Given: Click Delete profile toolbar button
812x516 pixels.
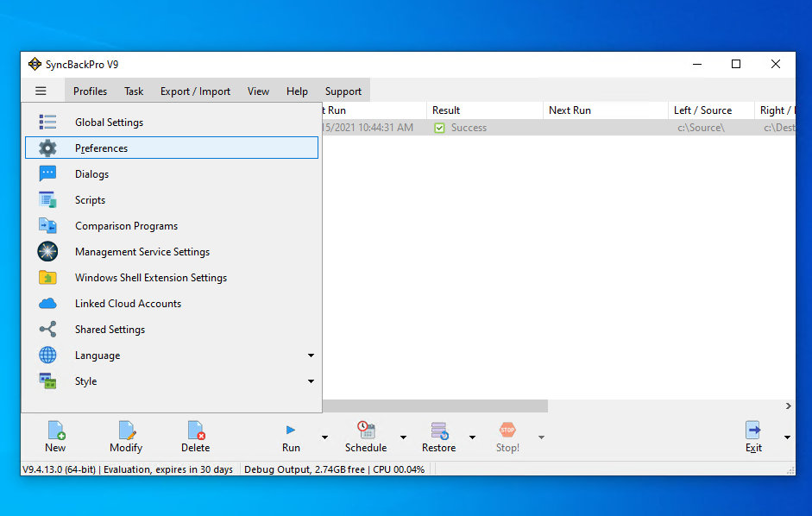Looking at the screenshot, I should click(195, 437).
